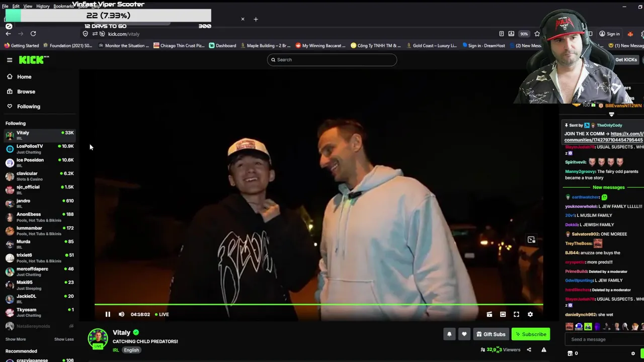
Task: Open Ice Poseidon channel in the sidebar
Action: (39, 162)
